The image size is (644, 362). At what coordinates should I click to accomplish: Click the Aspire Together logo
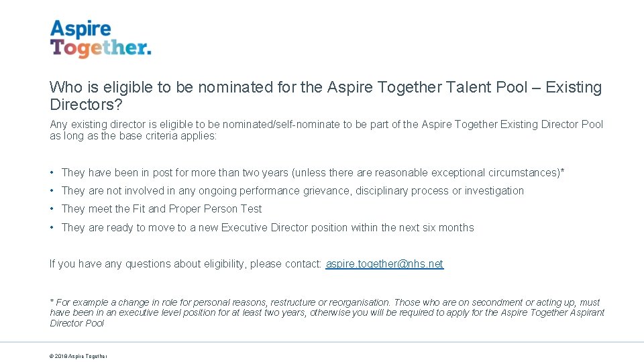tap(100, 39)
